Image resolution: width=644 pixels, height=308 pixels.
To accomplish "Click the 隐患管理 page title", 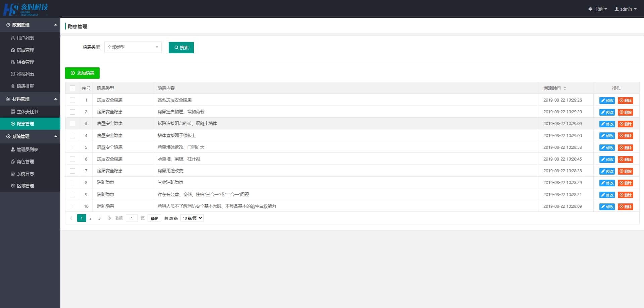I will [77, 26].
